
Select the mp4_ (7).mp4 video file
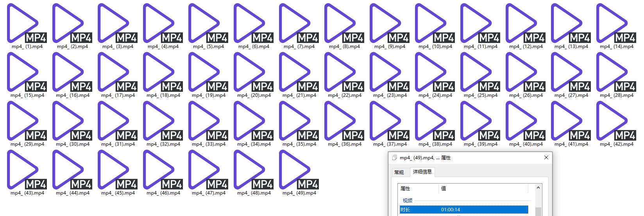tap(298, 23)
